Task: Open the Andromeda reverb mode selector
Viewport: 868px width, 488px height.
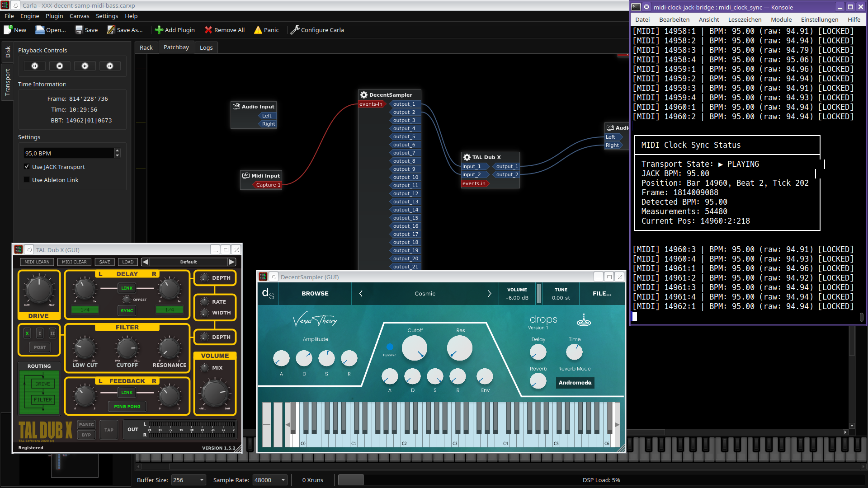Action: (575, 383)
